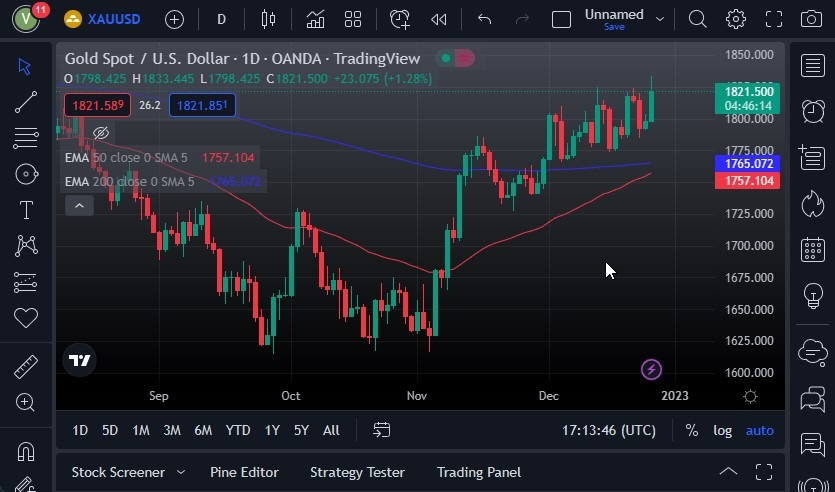This screenshot has width=835, height=492.
Task: Toggle indicator visibility eye icon
Action: tap(100, 133)
